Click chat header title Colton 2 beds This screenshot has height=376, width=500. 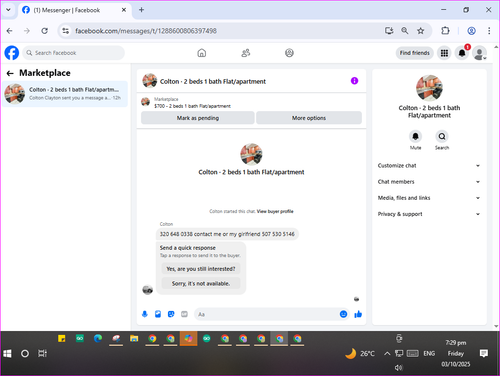pos(213,81)
